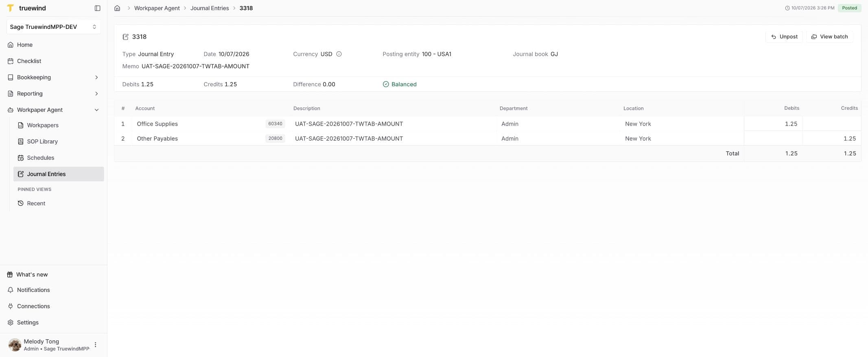Click the Notifications bell icon
The width and height of the screenshot is (868, 357).
11,290
